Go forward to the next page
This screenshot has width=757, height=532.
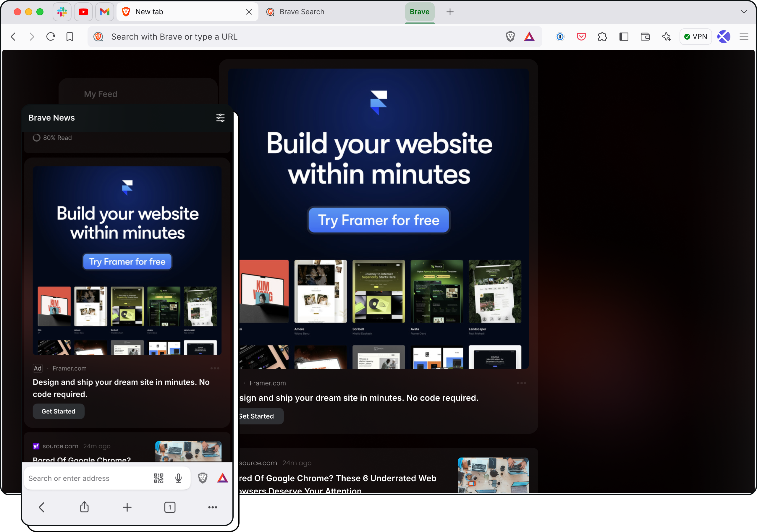32,37
